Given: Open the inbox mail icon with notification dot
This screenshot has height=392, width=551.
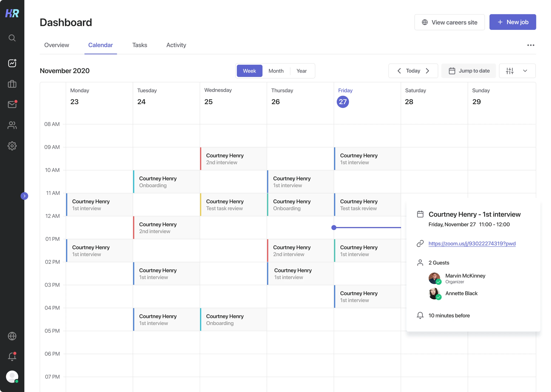Looking at the screenshot, I should (12, 104).
